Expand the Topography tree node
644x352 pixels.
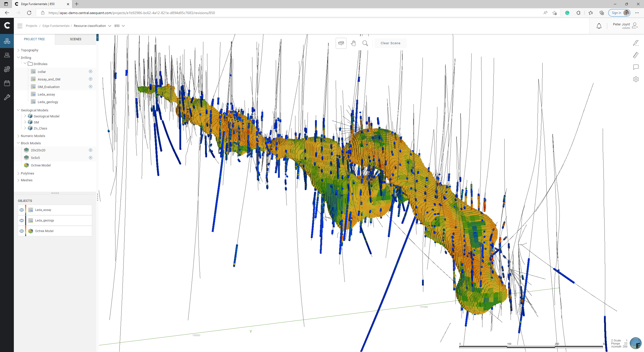point(18,50)
